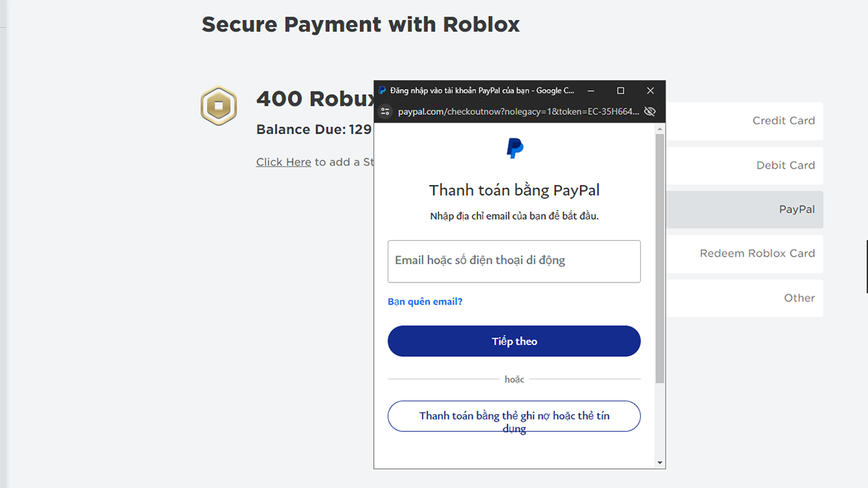Click the Bạn quên email? link

tap(425, 301)
